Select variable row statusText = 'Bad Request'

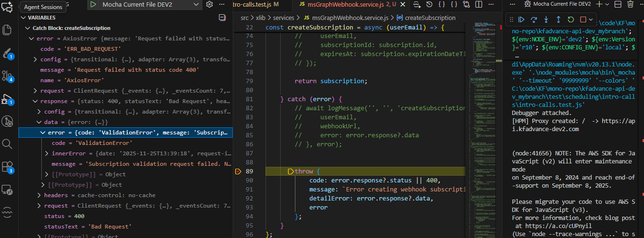click(125, 227)
